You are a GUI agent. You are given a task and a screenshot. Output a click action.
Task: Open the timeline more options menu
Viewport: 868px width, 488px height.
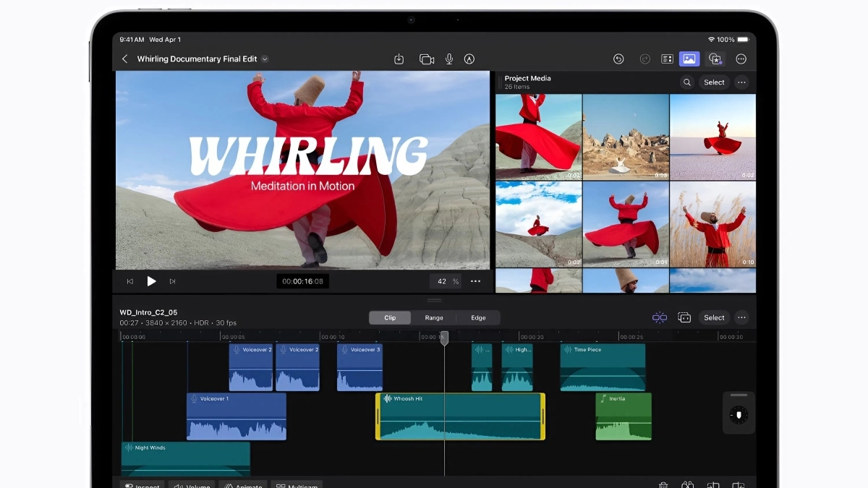741,317
